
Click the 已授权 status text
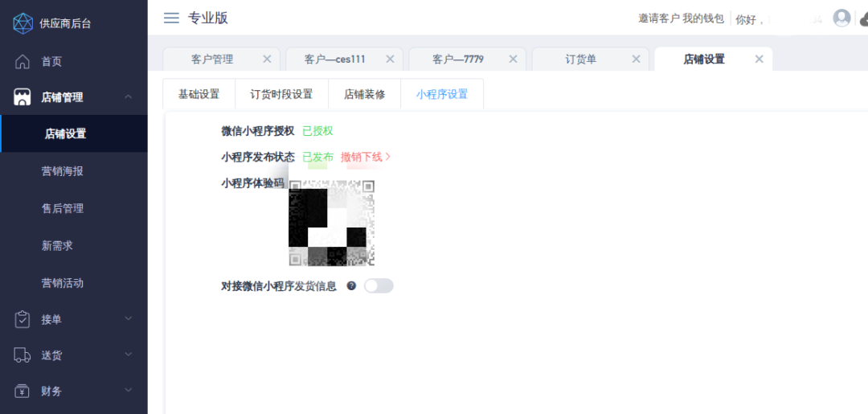317,130
